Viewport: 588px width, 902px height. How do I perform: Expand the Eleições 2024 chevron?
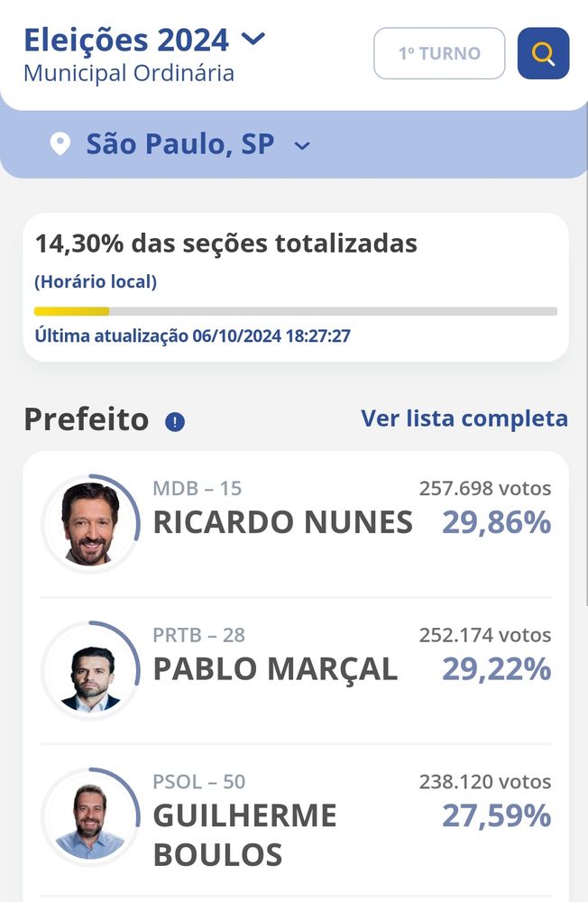click(x=253, y=39)
